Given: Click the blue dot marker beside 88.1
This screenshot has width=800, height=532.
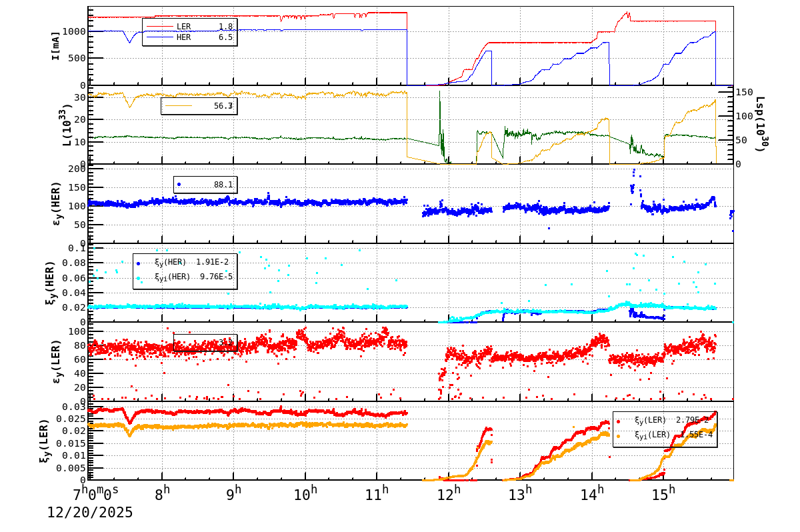Looking at the screenshot, I should click(179, 184).
